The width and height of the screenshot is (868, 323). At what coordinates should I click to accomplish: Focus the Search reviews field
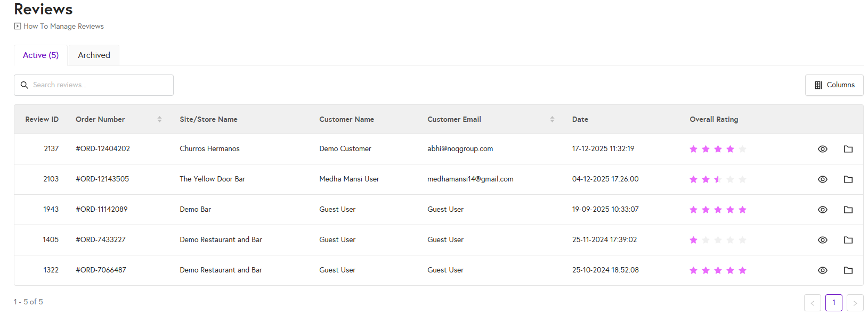(x=99, y=85)
